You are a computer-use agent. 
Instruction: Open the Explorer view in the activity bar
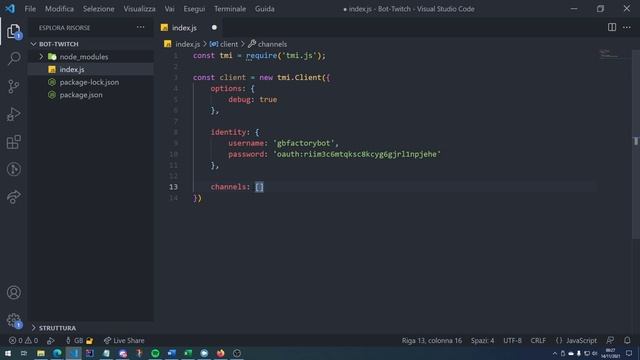13,31
